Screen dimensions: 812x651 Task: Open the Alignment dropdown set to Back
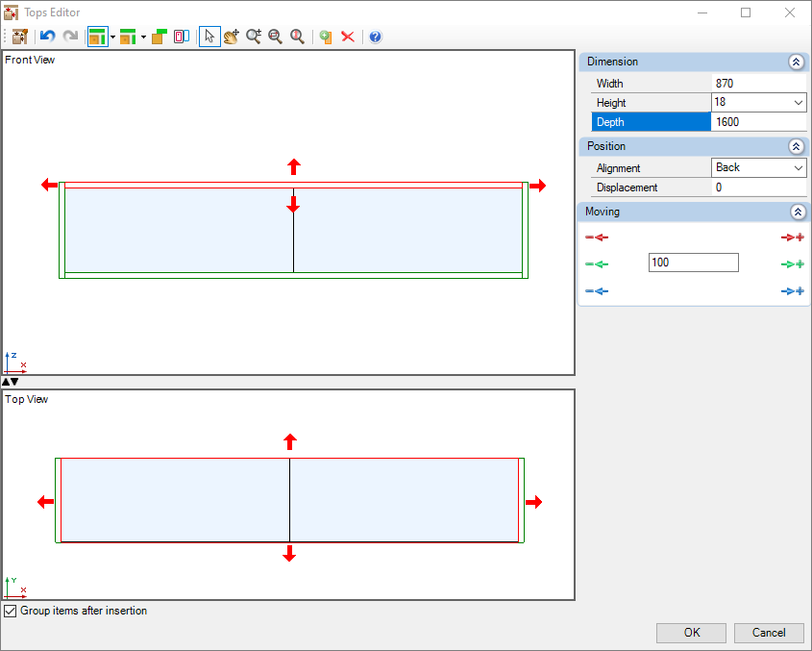point(799,168)
